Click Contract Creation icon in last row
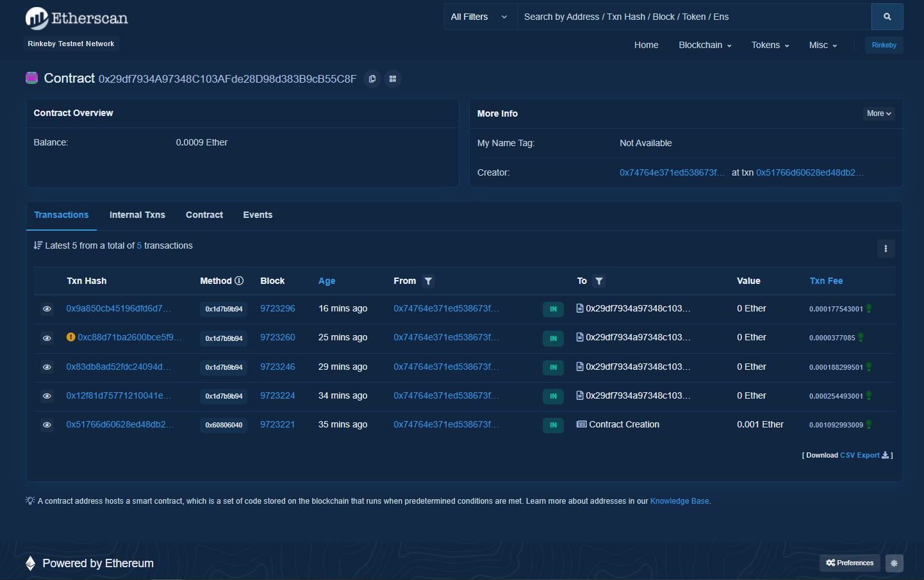Screen dimensions: 924x580 pos(581,424)
